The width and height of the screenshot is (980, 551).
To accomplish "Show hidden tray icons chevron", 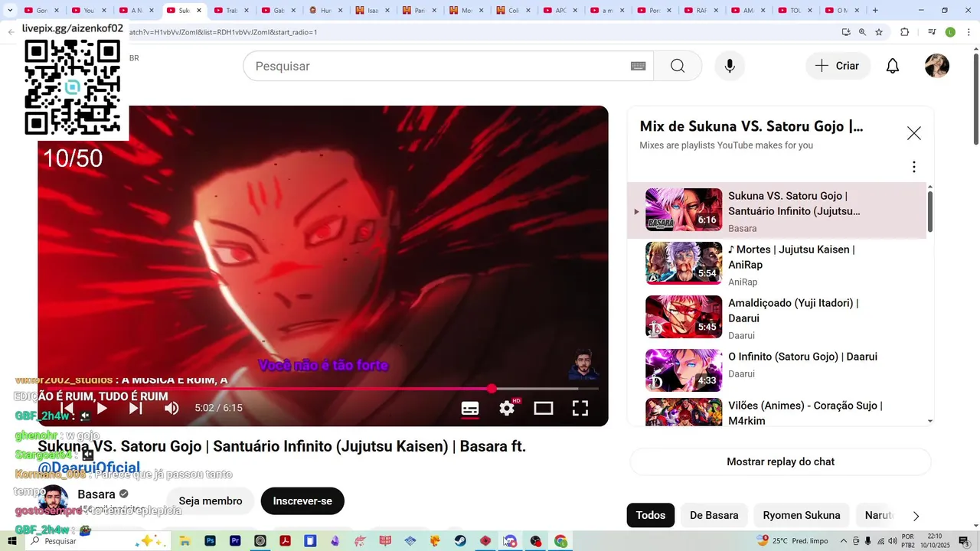I will (844, 541).
